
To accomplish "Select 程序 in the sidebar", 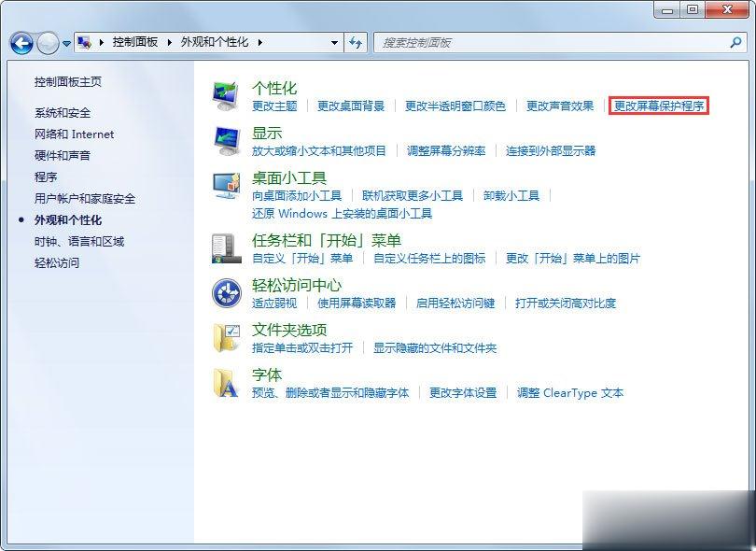I will 46,177.
